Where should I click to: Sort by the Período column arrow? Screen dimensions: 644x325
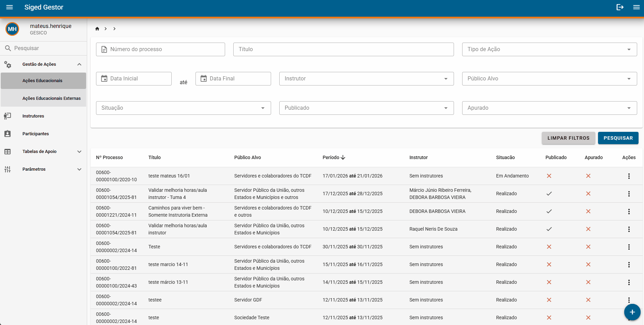point(343,157)
